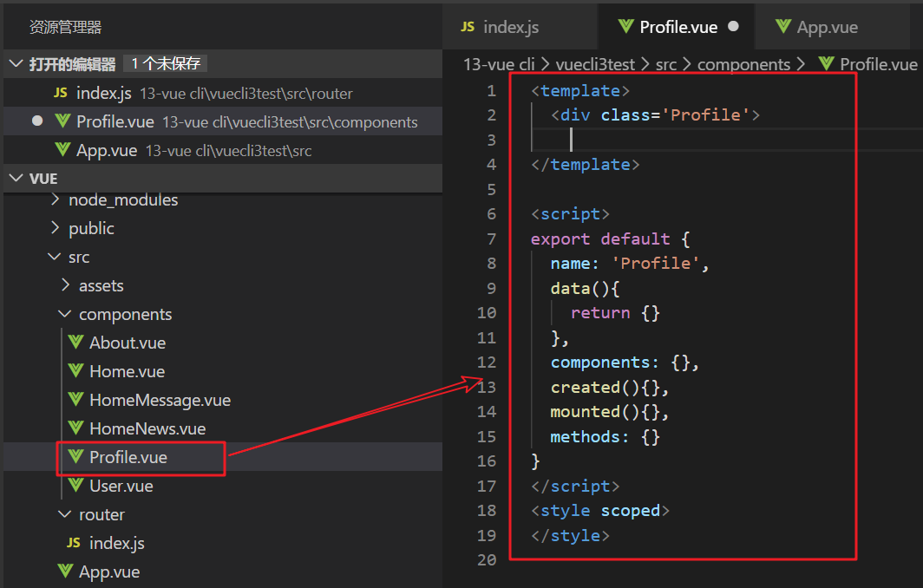The height and width of the screenshot is (588, 923).
Task: Click the Vue icon in the breadcrumb Profile.vue
Action: click(x=826, y=64)
